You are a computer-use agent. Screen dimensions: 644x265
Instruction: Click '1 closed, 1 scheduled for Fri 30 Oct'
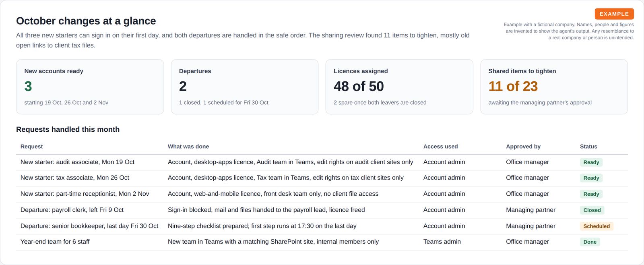coord(223,103)
